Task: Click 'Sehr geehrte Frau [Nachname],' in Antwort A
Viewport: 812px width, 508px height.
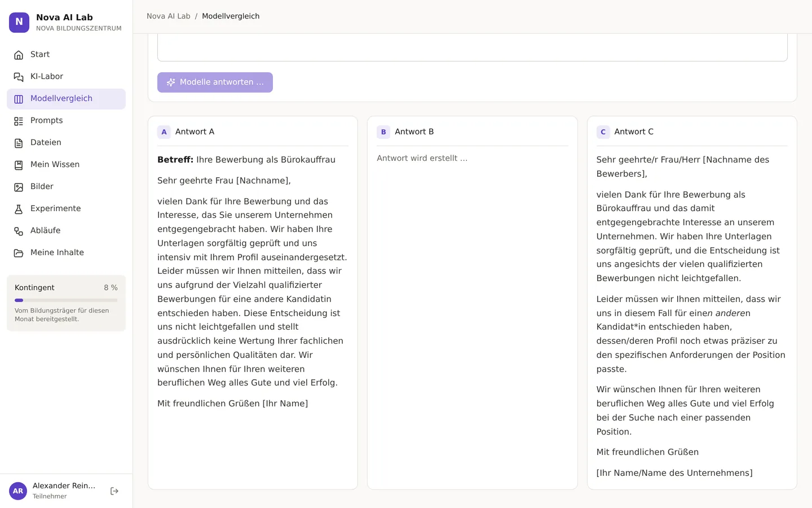Action: click(x=224, y=181)
